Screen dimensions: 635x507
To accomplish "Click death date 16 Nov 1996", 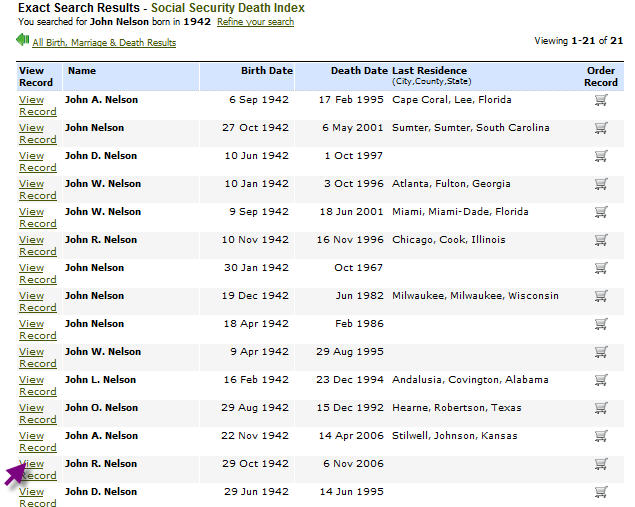I will (350, 239).
